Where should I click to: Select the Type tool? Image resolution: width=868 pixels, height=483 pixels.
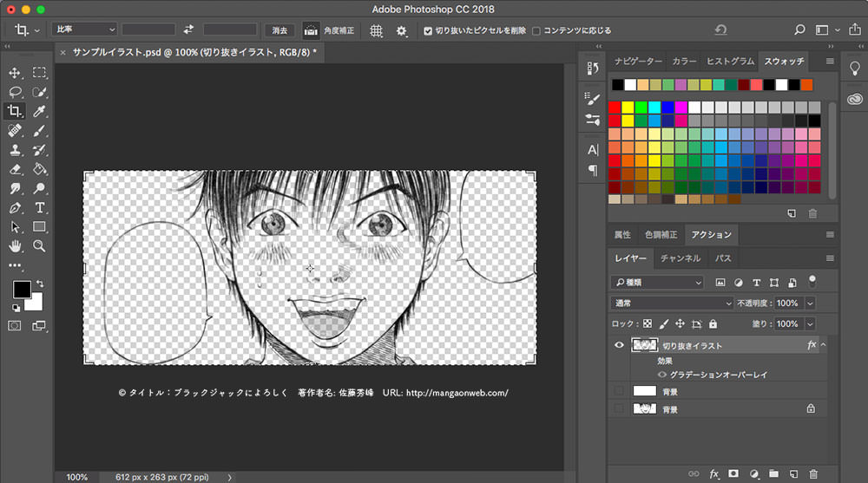[39, 208]
